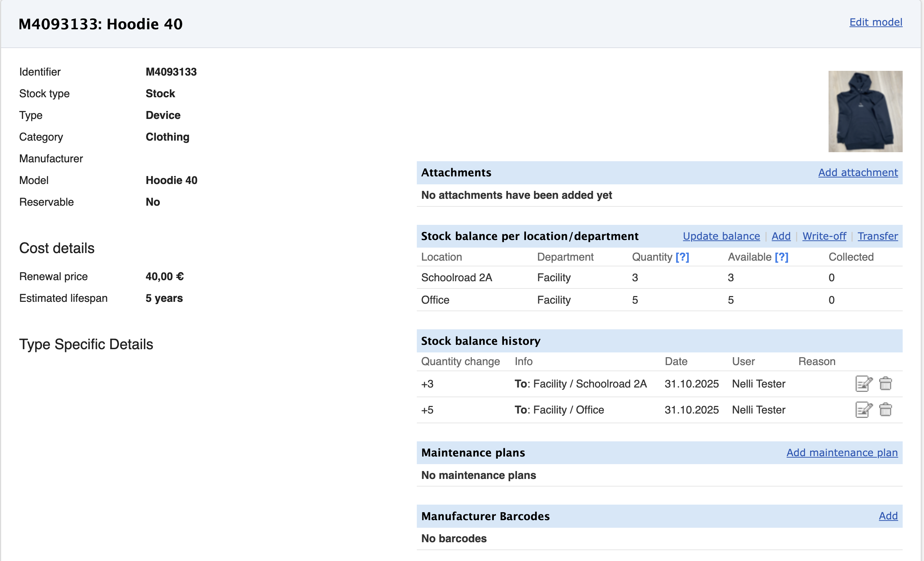Click Add maintenance plan link
924x561 pixels.
[842, 453]
